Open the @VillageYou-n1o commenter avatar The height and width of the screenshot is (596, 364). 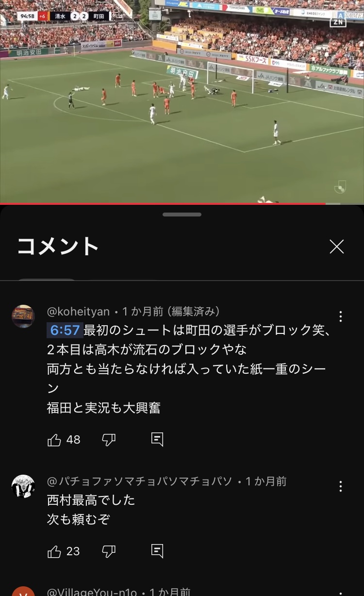[23, 591]
